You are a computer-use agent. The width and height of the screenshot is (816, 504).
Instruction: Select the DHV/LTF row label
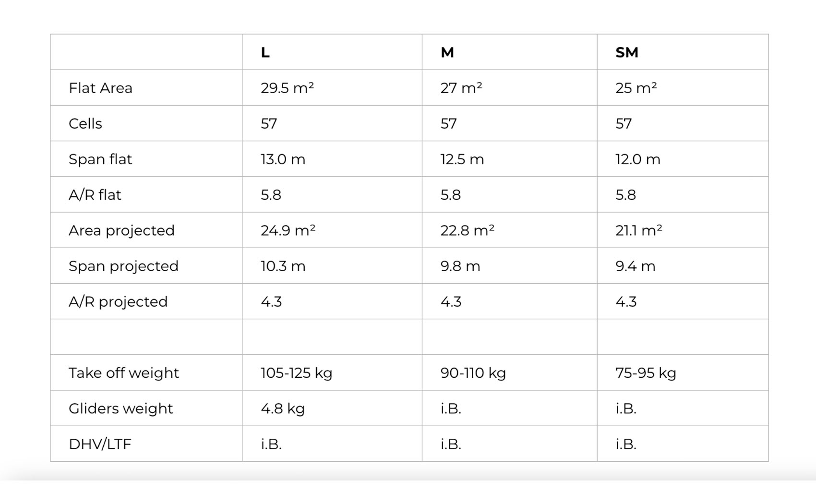pos(100,444)
